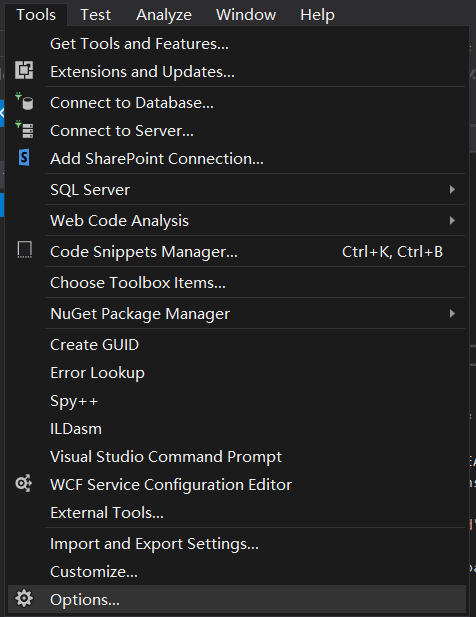Open the Window menu
The width and height of the screenshot is (476, 617).
point(246,15)
